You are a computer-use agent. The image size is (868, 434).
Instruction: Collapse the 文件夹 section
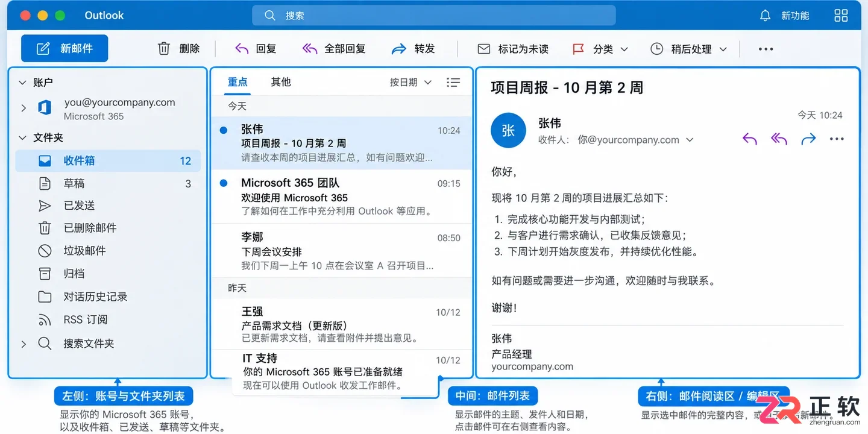[23, 138]
